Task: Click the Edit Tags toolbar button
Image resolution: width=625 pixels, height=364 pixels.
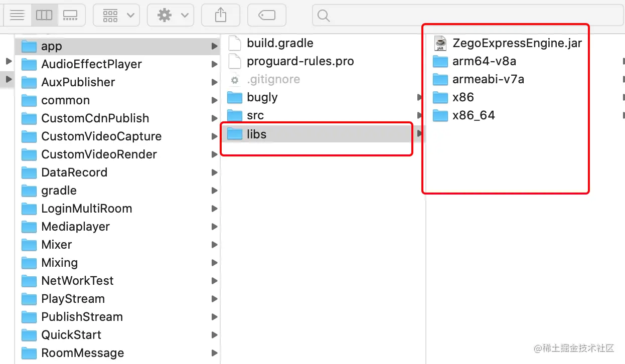Action: pyautogui.click(x=267, y=15)
